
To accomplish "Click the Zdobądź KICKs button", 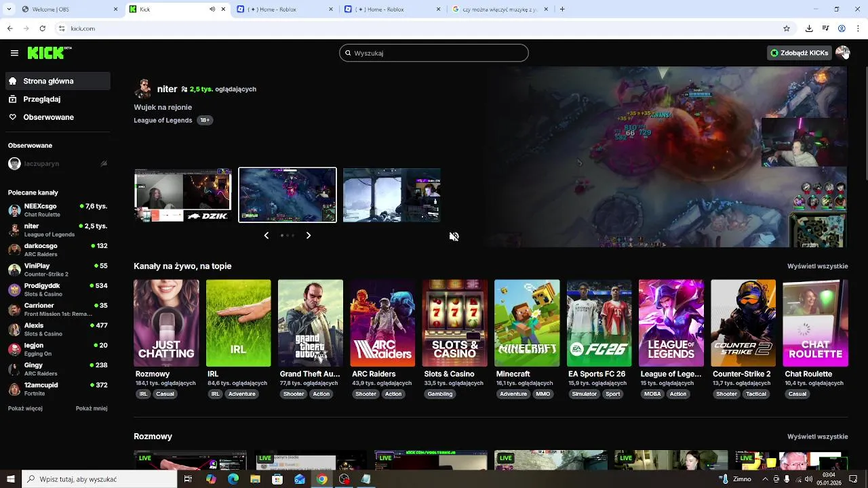I will tap(800, 53).
